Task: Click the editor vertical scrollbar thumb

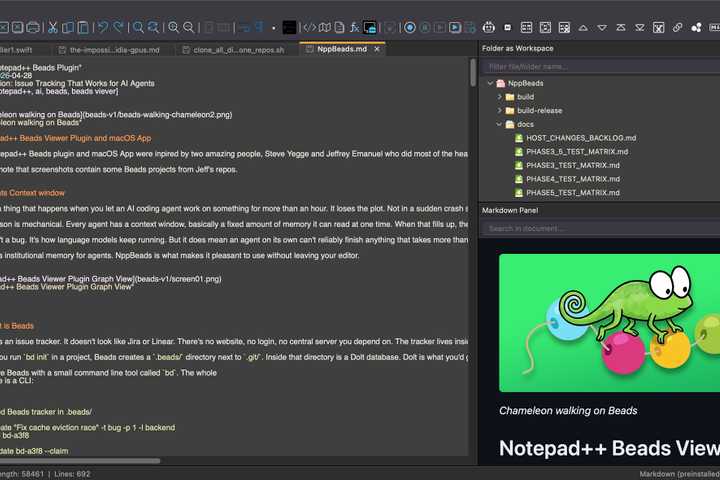Action: click(473, 73)
